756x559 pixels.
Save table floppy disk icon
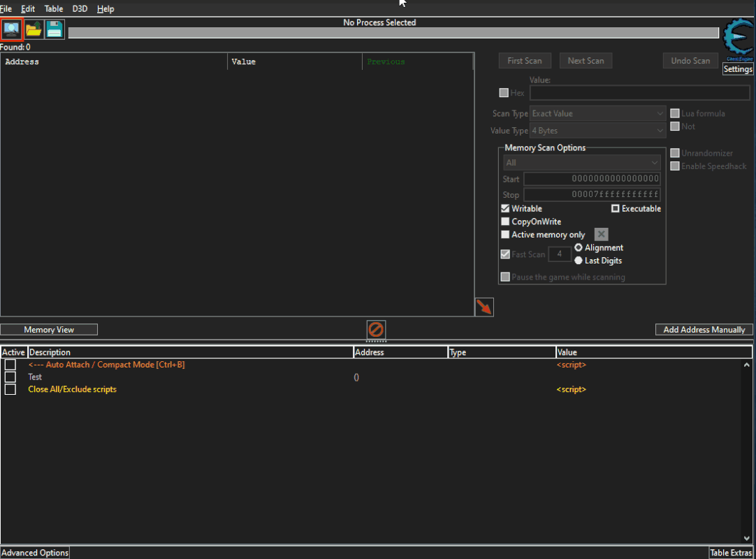tap(54, 29)
